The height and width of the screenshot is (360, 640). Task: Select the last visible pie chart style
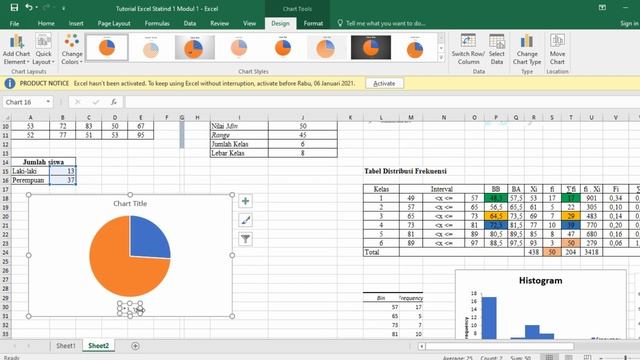pos(415,47)
